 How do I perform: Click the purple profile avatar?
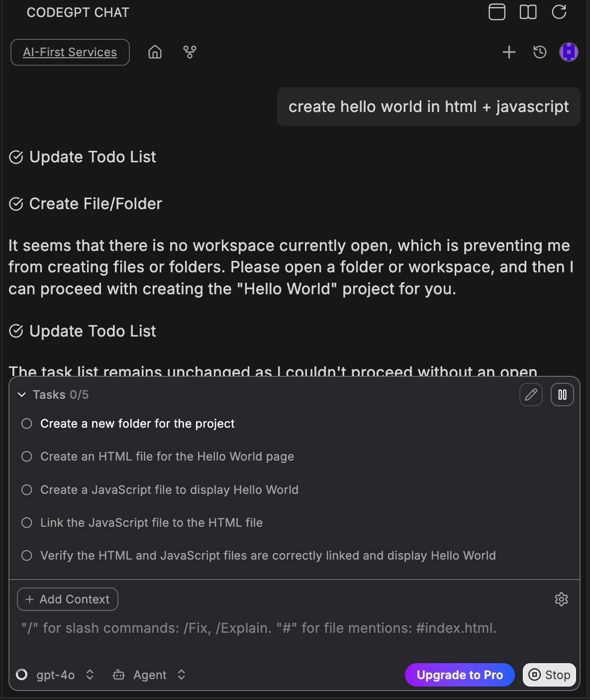[569, 52]
